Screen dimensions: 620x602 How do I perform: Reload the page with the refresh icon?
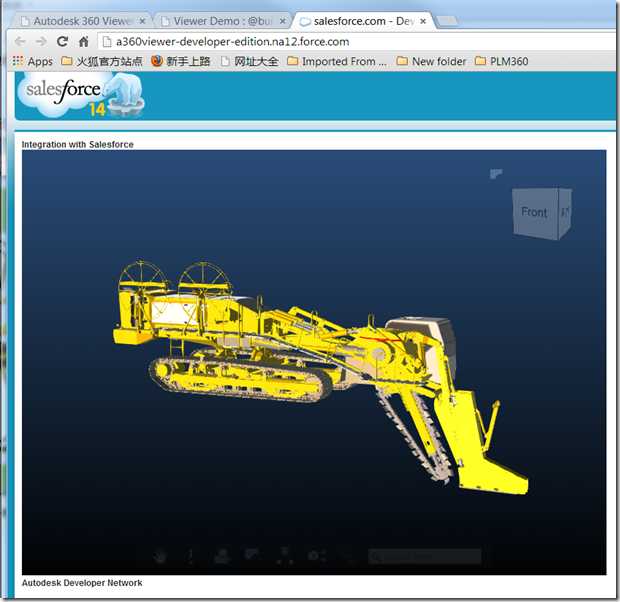[62, 41]
